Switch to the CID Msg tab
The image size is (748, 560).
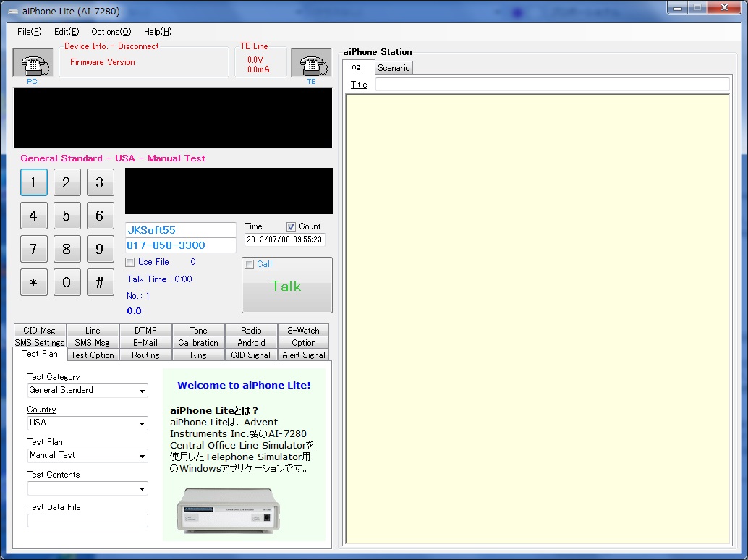pyautogui.click(x=40, y=330)
